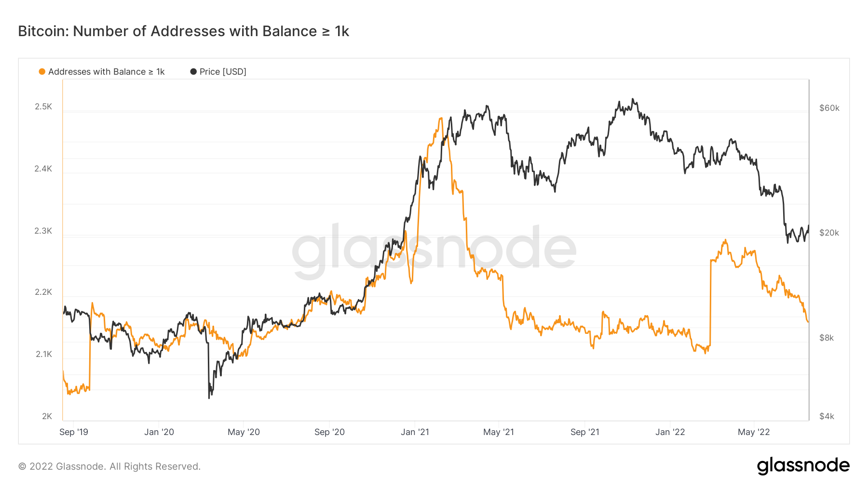This screenshot has height=488, width=868.
Task: Toggle the 'Price [USD]' legend label
Action: 223,72
